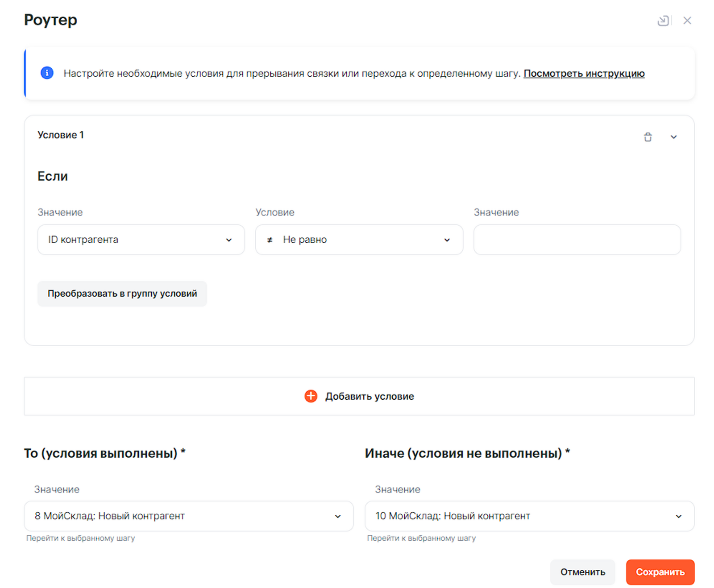The width and height of the screenshot is (714, 588).
Task: Collapse the Условие 1 section
Action: (674, 137)
